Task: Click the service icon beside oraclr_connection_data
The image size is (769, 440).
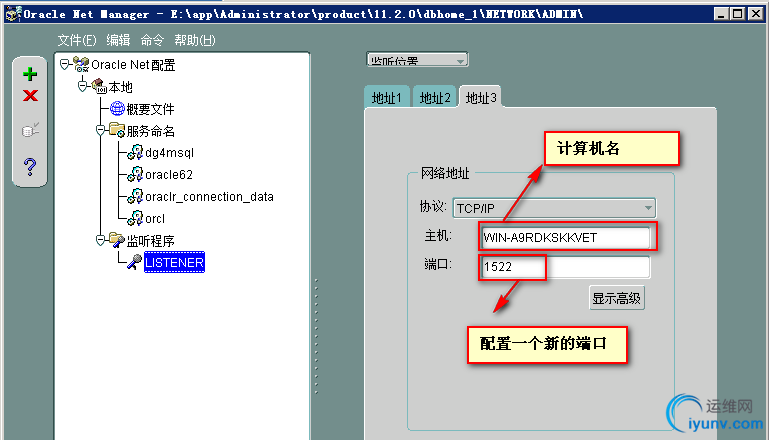Action: (x=135, y=196)
